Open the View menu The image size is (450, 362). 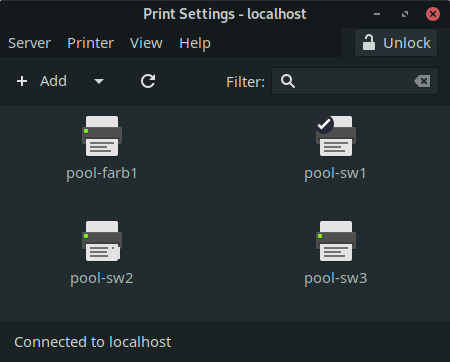146,43
